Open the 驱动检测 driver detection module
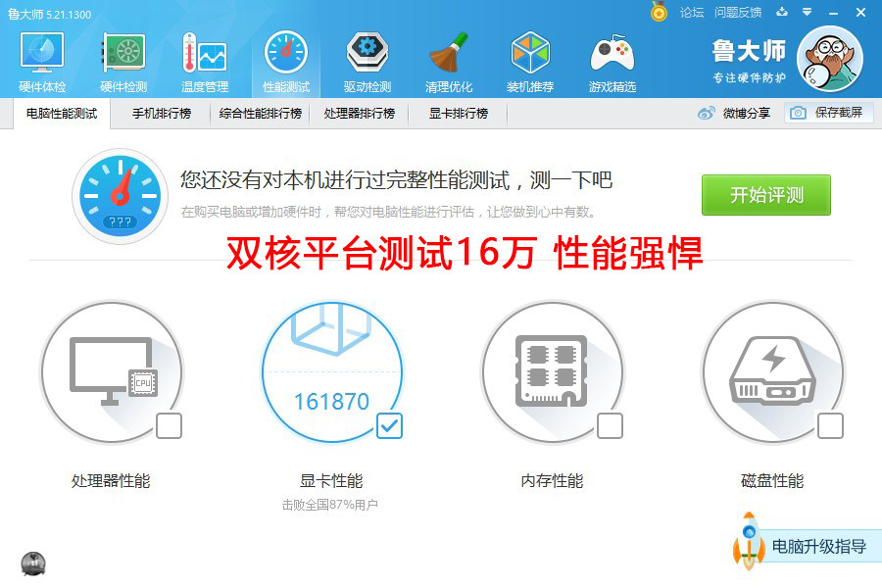This screenshot has width=882, height=588. (367, 62)
